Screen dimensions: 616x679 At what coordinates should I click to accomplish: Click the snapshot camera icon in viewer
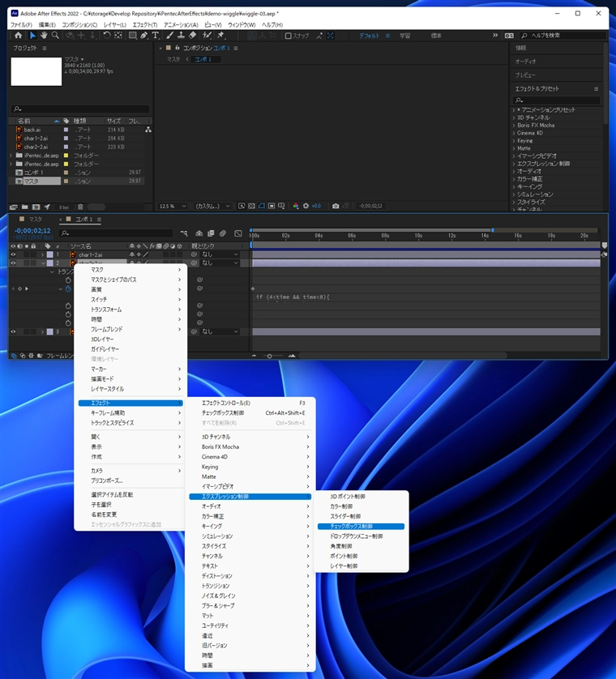coord(336,206)
